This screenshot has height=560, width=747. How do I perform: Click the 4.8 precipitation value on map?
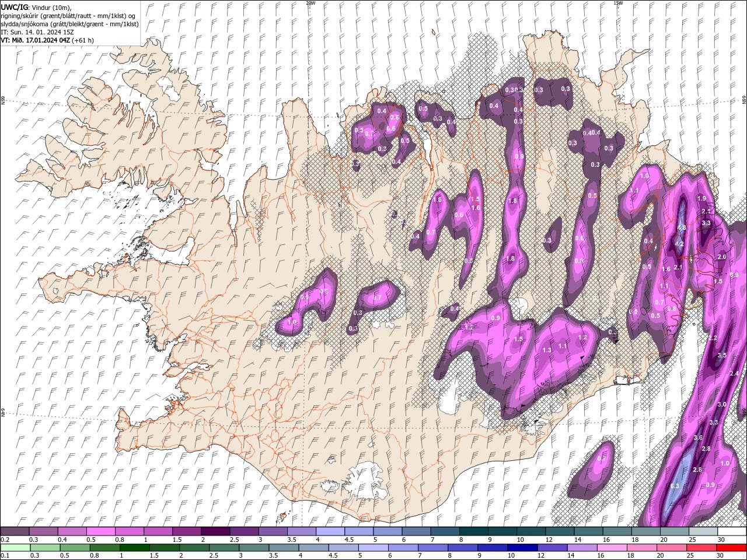(x=681, y=228)
